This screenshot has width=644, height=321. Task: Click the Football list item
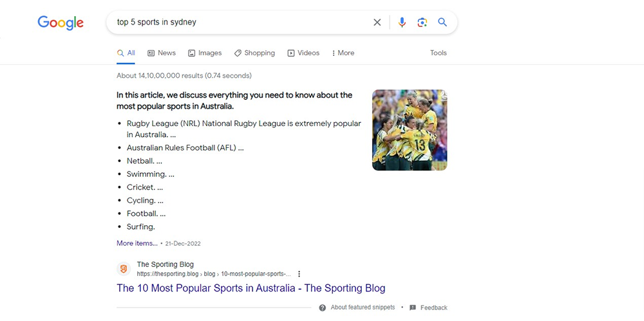(x=146, y=214)
